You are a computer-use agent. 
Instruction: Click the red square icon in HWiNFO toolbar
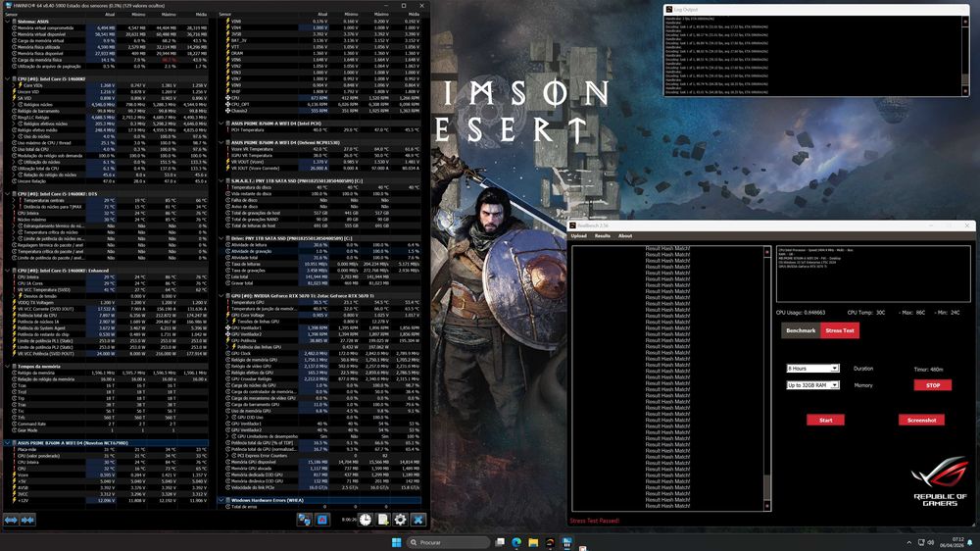[321, 520]
